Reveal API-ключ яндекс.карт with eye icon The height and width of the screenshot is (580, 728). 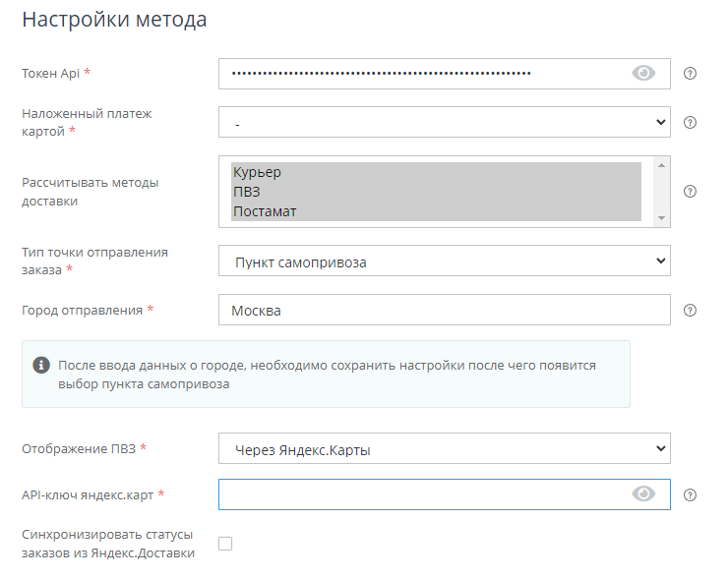(x=643, y=494)
